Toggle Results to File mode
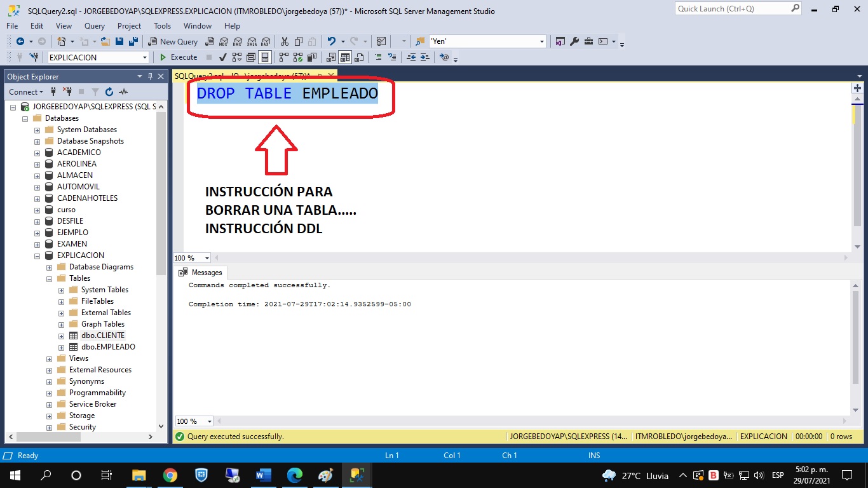 tap(359, 57)
